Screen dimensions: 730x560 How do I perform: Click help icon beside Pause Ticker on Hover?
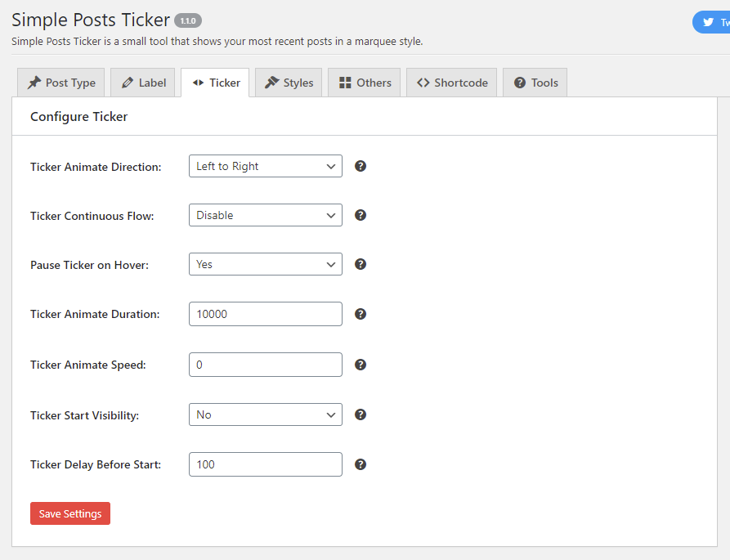361,264
